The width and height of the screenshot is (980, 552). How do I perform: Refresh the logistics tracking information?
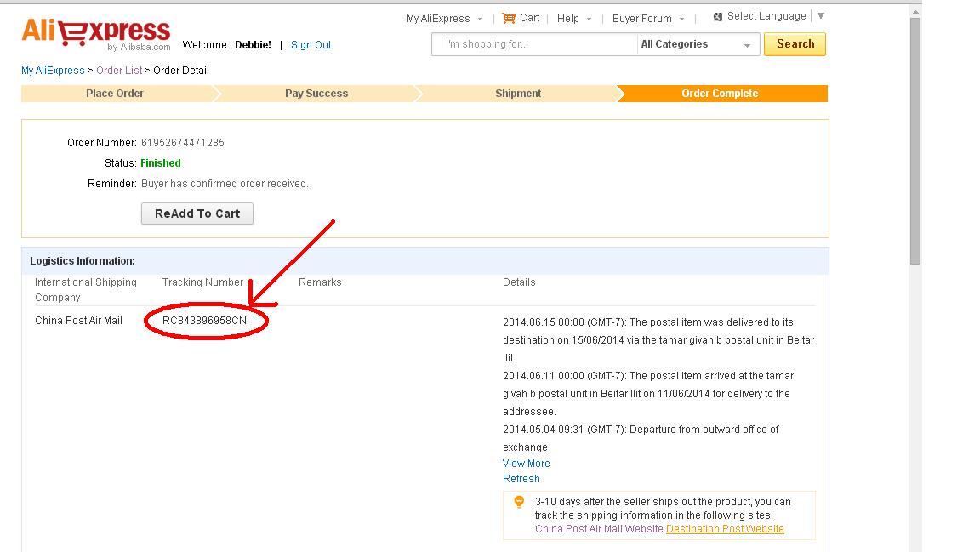click(x=521, y=479)
